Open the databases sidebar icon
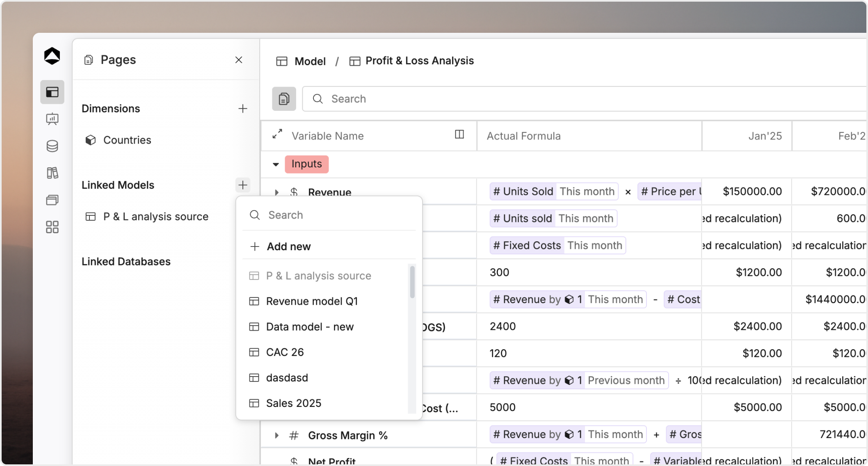The image size is (868, 466). coord(52,146)
